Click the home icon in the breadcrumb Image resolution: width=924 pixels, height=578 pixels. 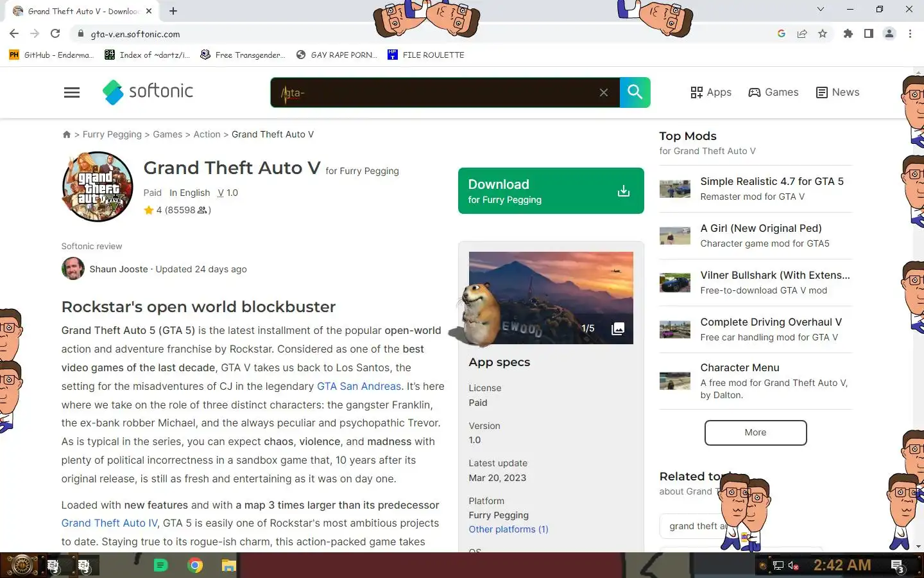tap(67, 134)
